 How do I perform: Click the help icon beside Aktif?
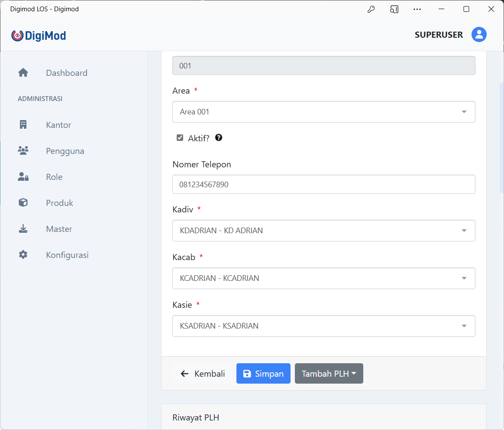pos(219,138)
